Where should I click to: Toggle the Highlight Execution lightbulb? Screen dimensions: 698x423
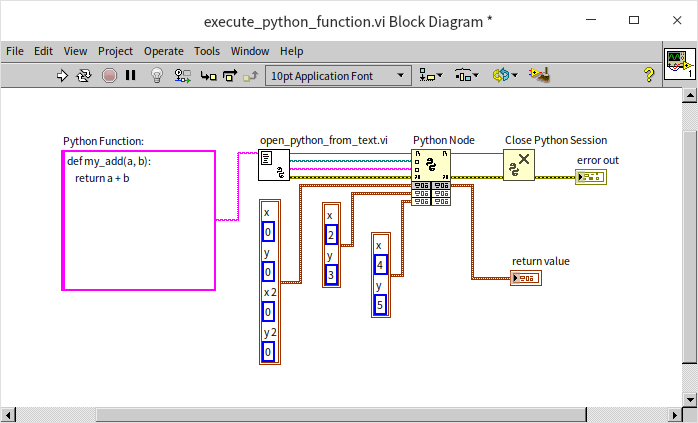pyautogui.click(x=157, y=75)
